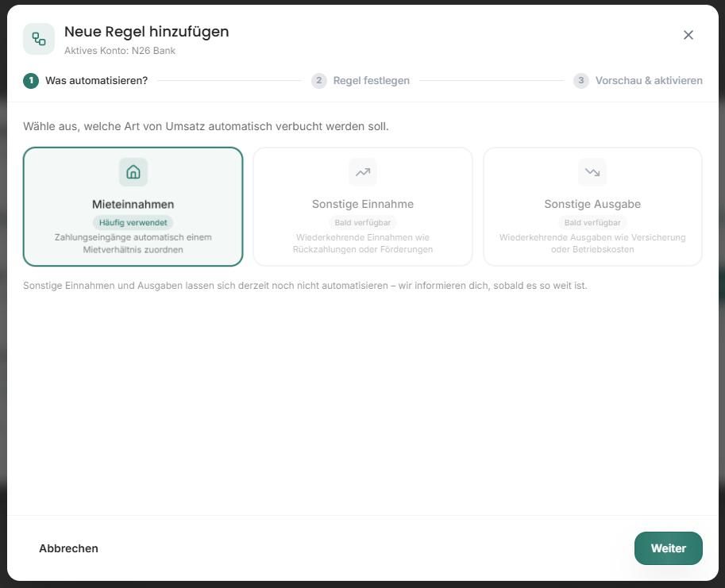Image resolution: width=725 pixels, height=588 pixels.
Task: Click the rule workflow icon beside the title
Action: (x=39, y=39)
